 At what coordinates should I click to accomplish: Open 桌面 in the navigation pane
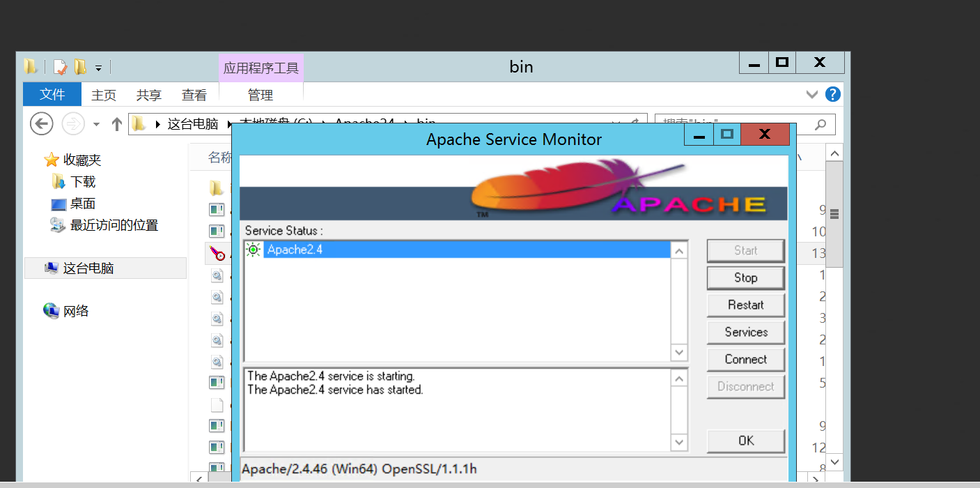[x=83, y=204]
